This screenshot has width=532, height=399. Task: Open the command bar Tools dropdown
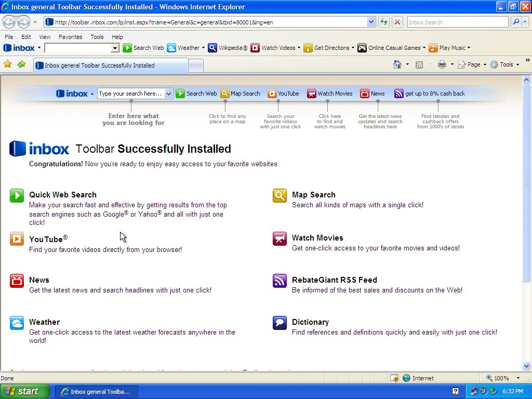coord(518,64)
